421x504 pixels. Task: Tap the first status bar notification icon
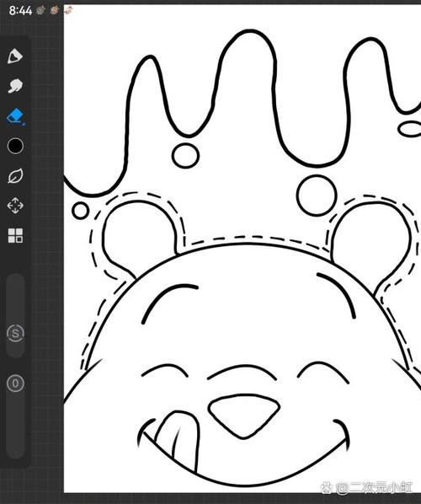(x=40, y=10)
